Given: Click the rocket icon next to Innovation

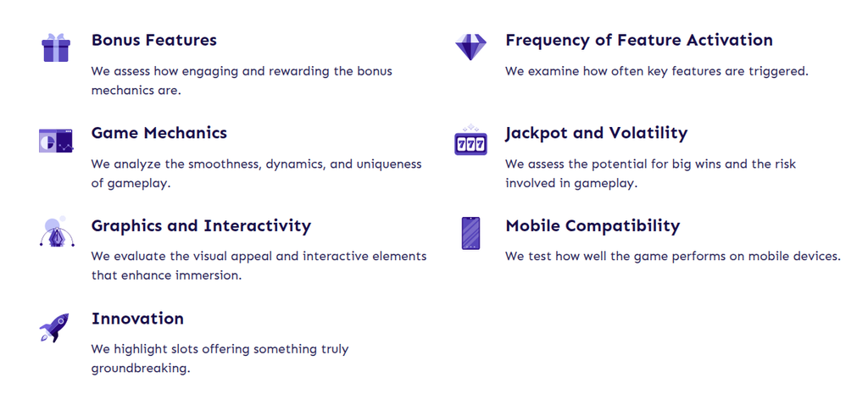Looking at the screenshot, I should [55, 327].
